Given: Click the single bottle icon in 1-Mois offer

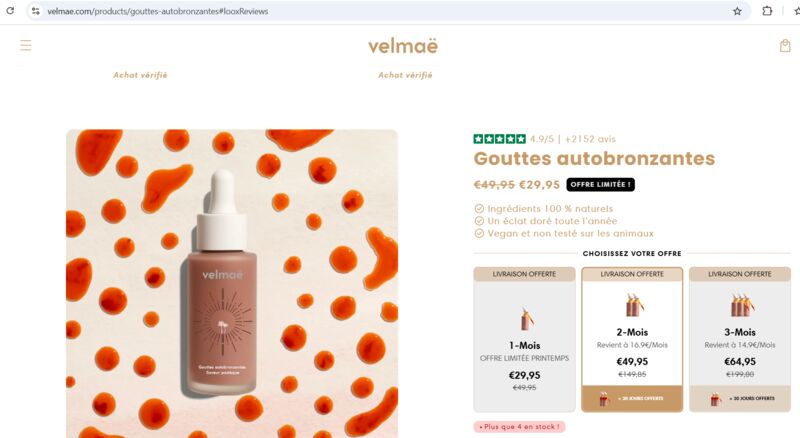Looking at the screenshot, I should (527, 319).
